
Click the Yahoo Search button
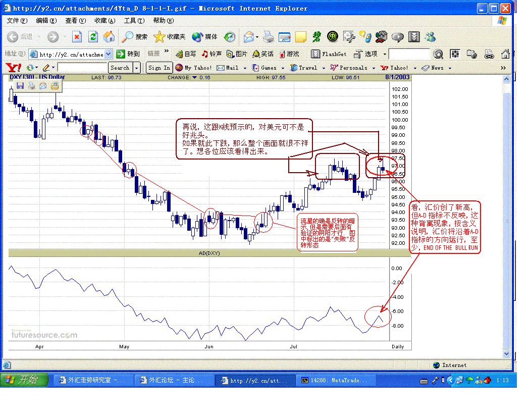(x=120, y=68)
